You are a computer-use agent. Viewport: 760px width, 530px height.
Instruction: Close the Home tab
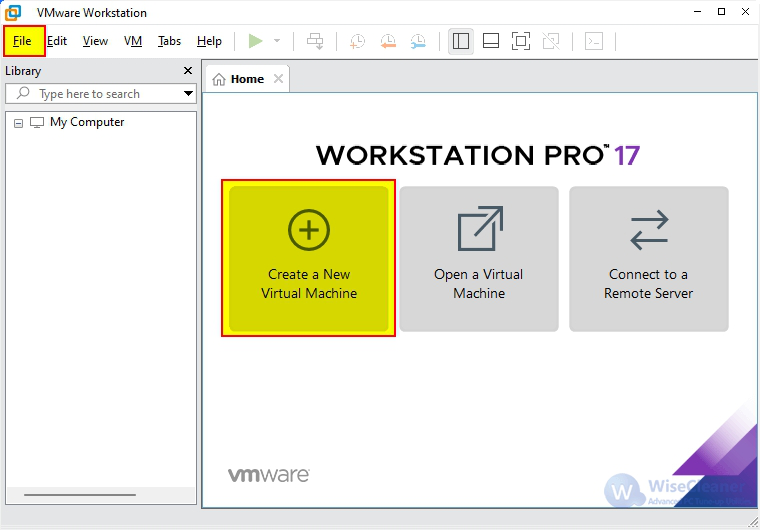[278, 79]
